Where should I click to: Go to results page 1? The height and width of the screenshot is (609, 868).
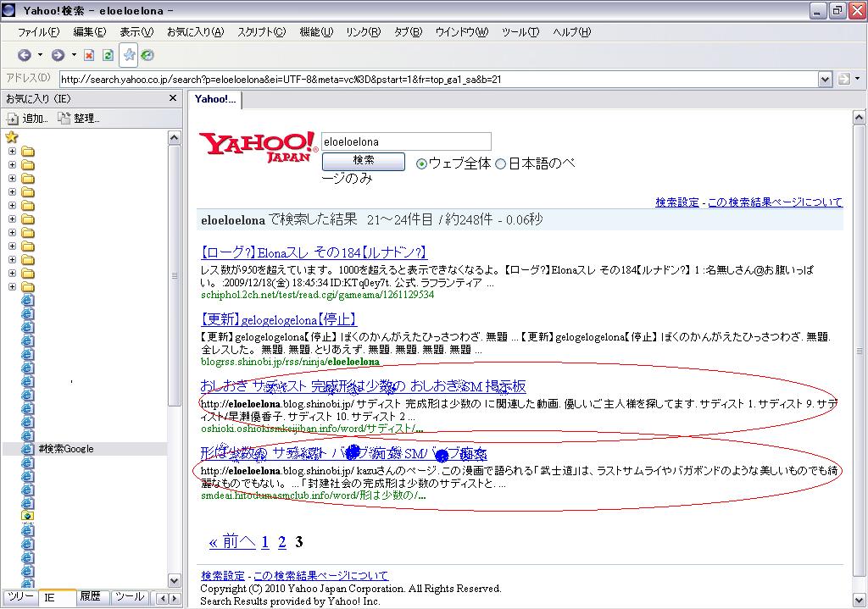pos(265,542)
